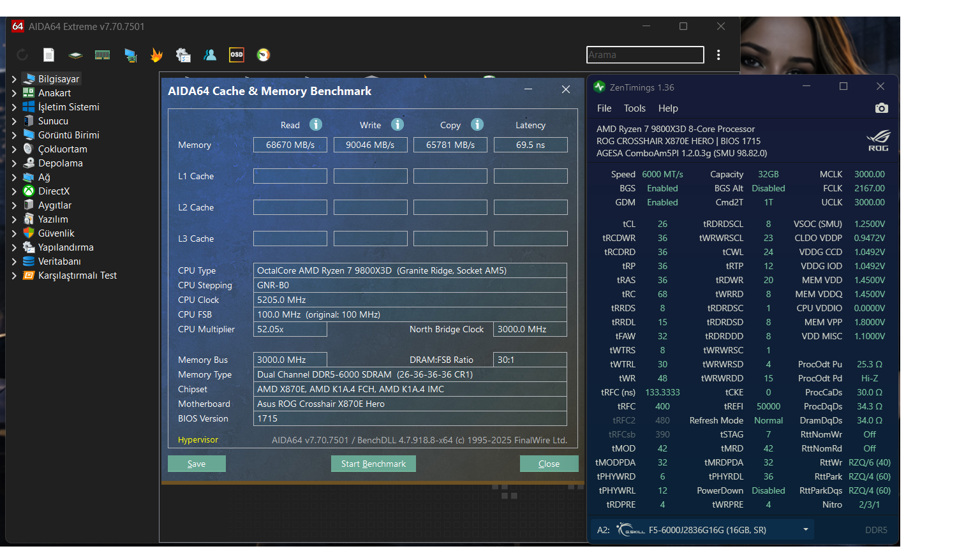
Task: Click the İşletim Sistemi Windows icon
Action: tap(29, 107)
